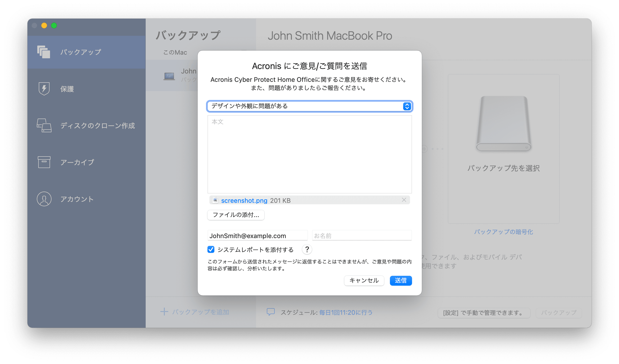Click the screenshot.png file icon
Image resolution: width=619 pixels, height=364 pixels.
(215, 200)
